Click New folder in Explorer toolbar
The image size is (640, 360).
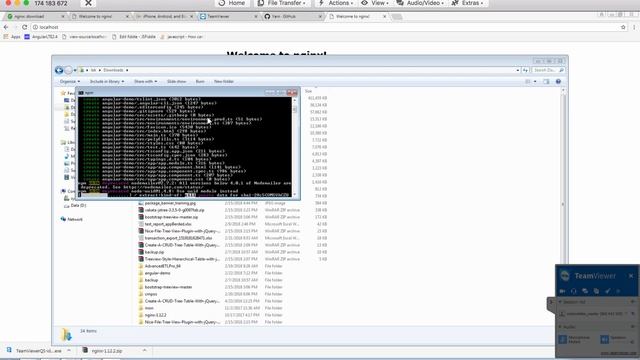(x=224, y=82)
